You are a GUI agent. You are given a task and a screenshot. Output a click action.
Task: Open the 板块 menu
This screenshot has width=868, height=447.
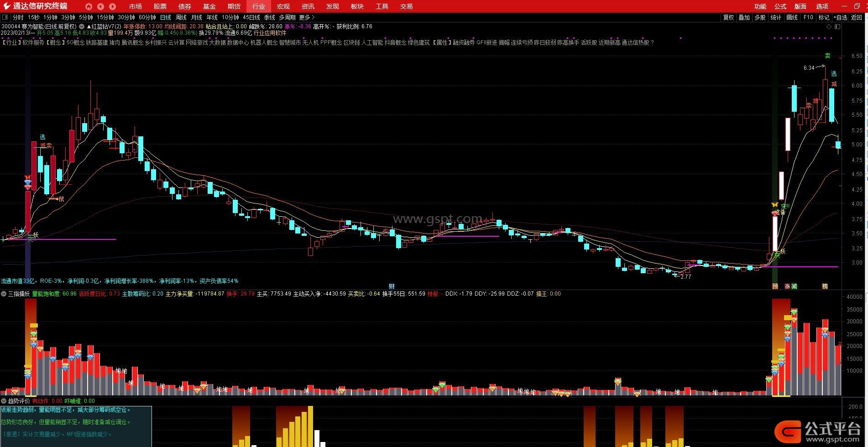pos(357,6)
